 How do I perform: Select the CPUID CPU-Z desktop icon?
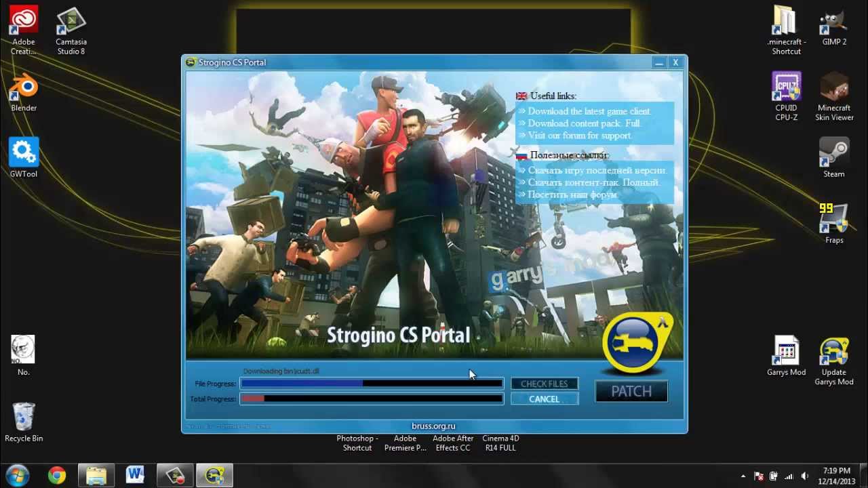pyautogui.click(x=787, y=96)
